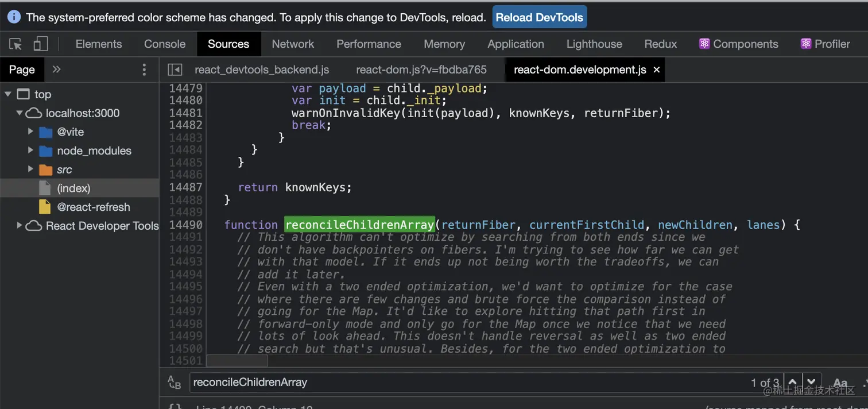The height and width of the screenshot is (409, 868).
Task: Close the react-dom.development.js tab
Action: 657,70
